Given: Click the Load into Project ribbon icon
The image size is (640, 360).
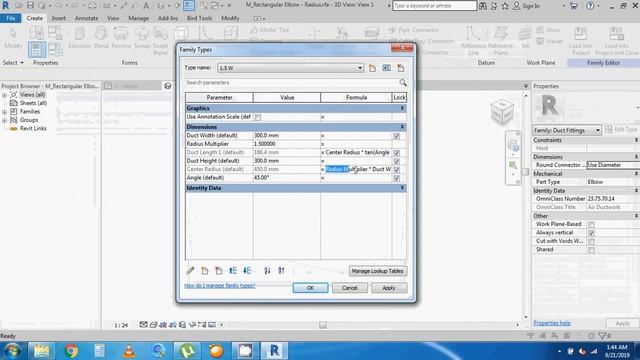Looking at the screenshot, I should (580, 41).
